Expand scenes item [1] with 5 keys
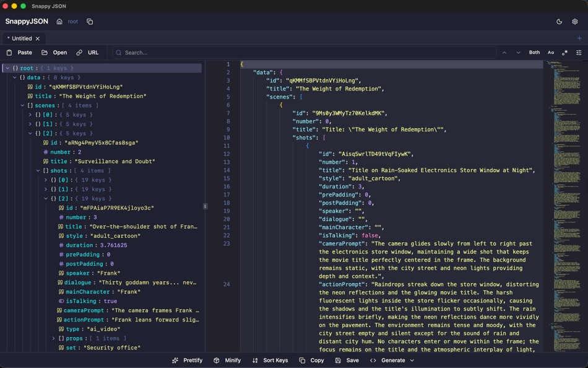The image size is (588, 368). [30, 124]
